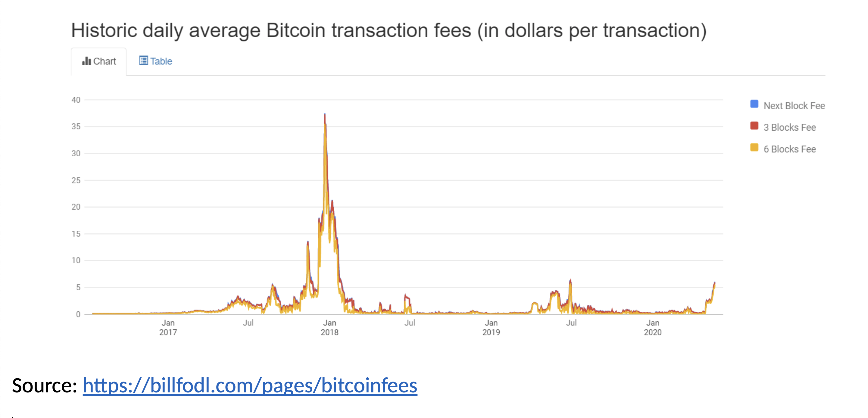
Task: Click the Jan 2018 x-axis label
Action: (x=329, y=327)
